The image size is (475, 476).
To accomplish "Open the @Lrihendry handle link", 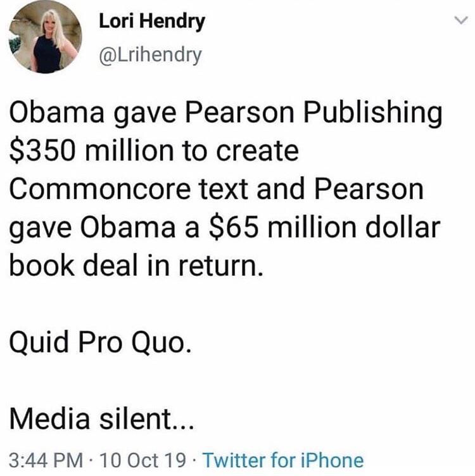I will click(150, 55).
